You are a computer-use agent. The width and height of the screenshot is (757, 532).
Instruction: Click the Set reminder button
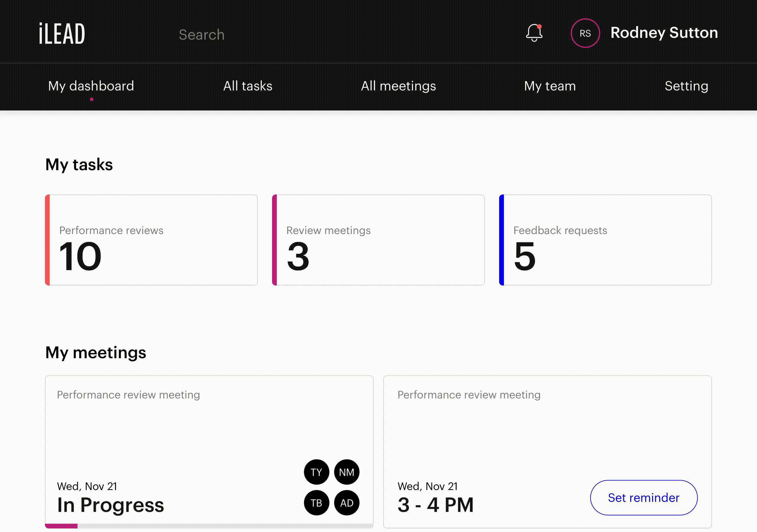click(643, 497)
